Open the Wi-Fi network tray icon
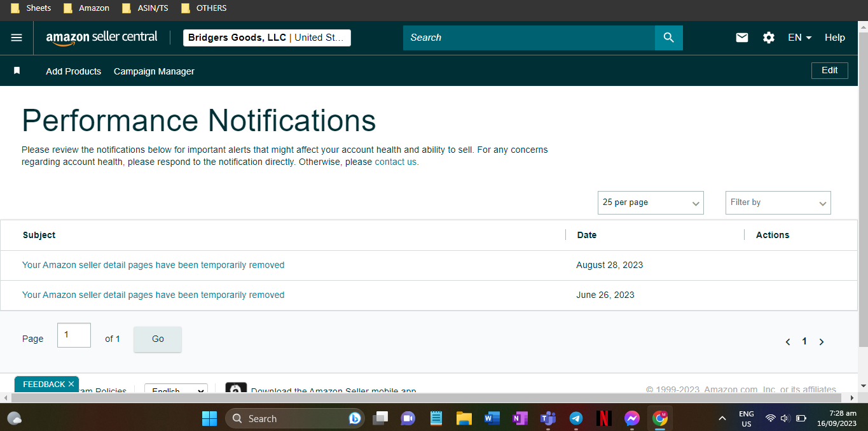This screenshot has width=868, height=431. (x=770, y=418)
